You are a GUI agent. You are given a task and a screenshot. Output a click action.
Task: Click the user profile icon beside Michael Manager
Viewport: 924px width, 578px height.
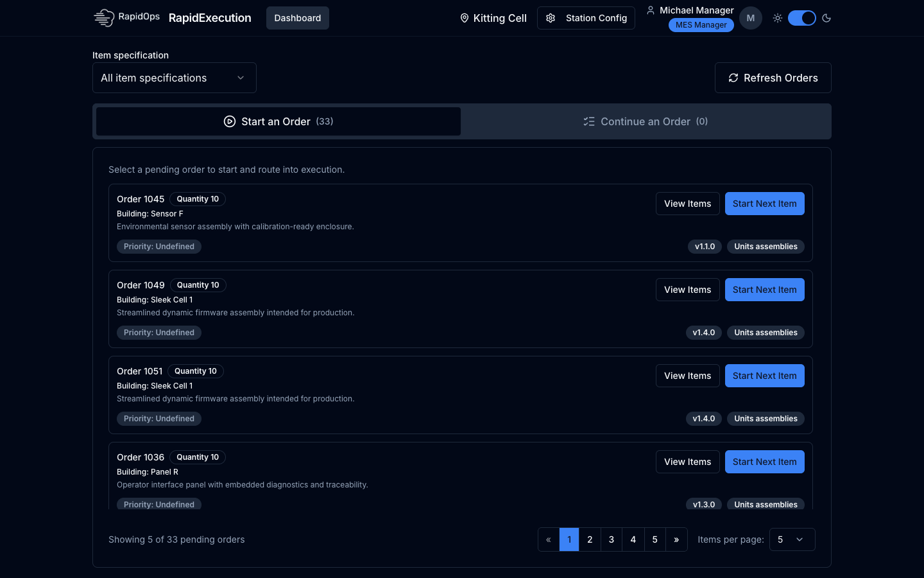[x=651, y=10]
